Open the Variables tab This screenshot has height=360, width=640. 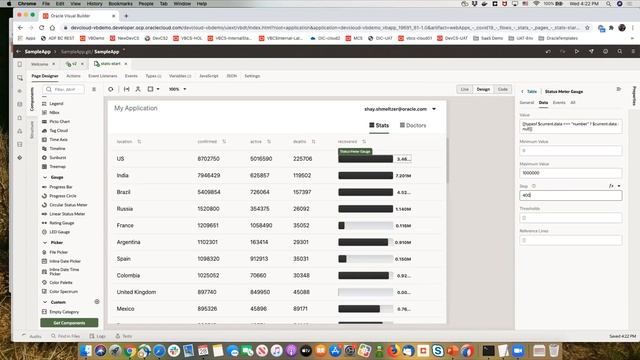click(180, 76)
